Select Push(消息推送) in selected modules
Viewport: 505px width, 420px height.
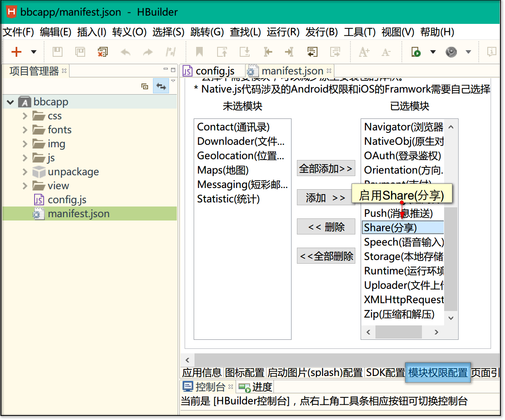point(398,213)
